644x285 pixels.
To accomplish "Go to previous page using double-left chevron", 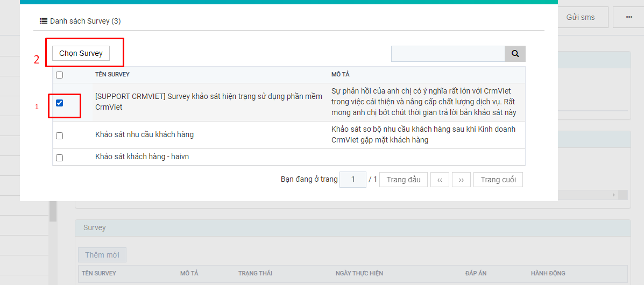I will [x=440, y=180].
